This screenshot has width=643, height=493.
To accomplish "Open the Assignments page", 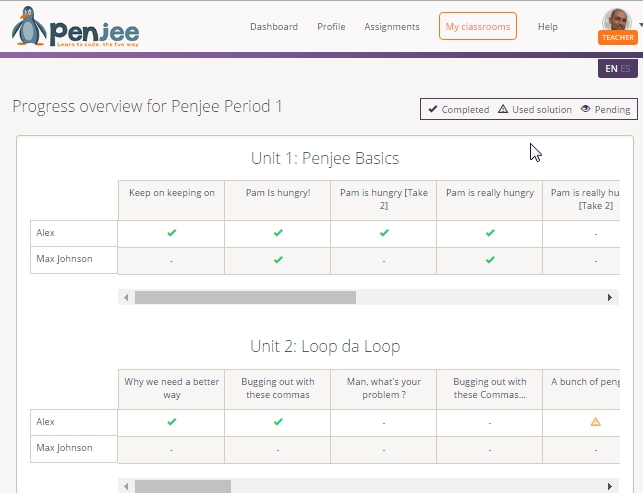I will (392, 27).
